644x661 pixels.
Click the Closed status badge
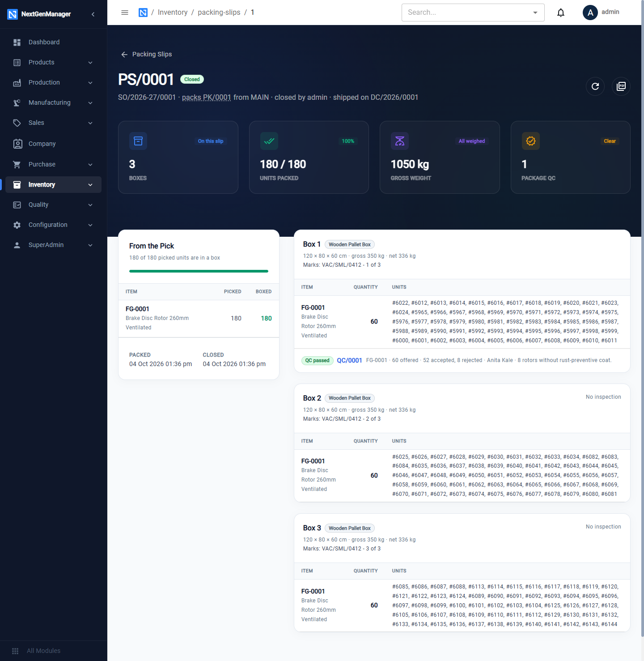point(192,79)
